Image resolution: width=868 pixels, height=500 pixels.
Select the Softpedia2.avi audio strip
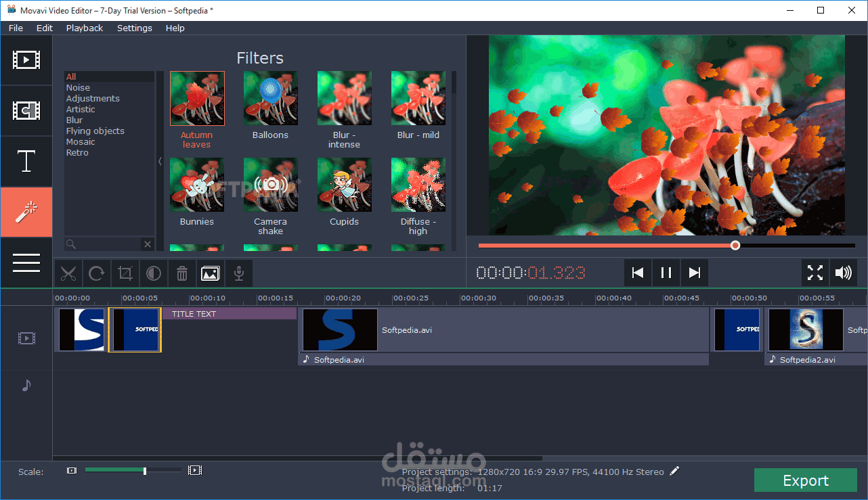(x=817, y=359)
